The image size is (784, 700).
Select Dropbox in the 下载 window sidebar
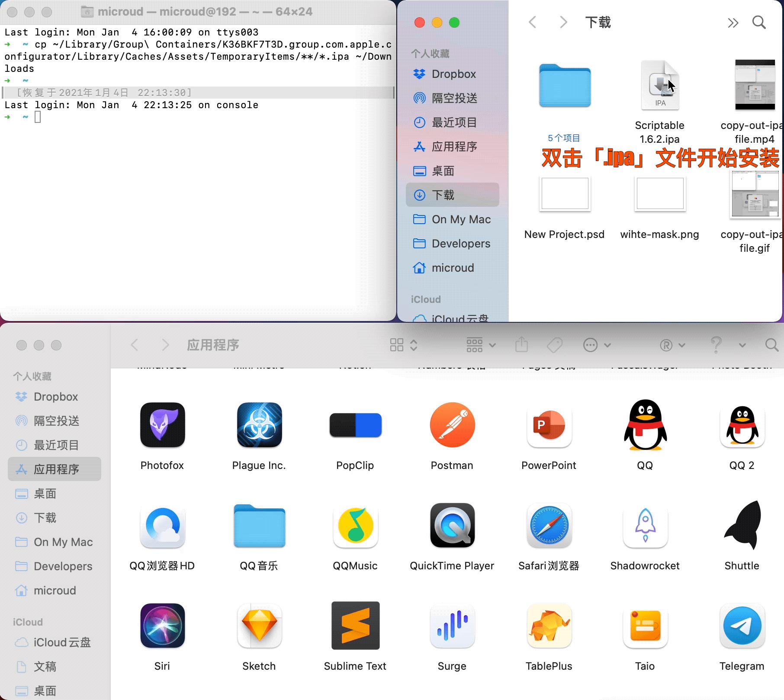[x=453, y=74]
